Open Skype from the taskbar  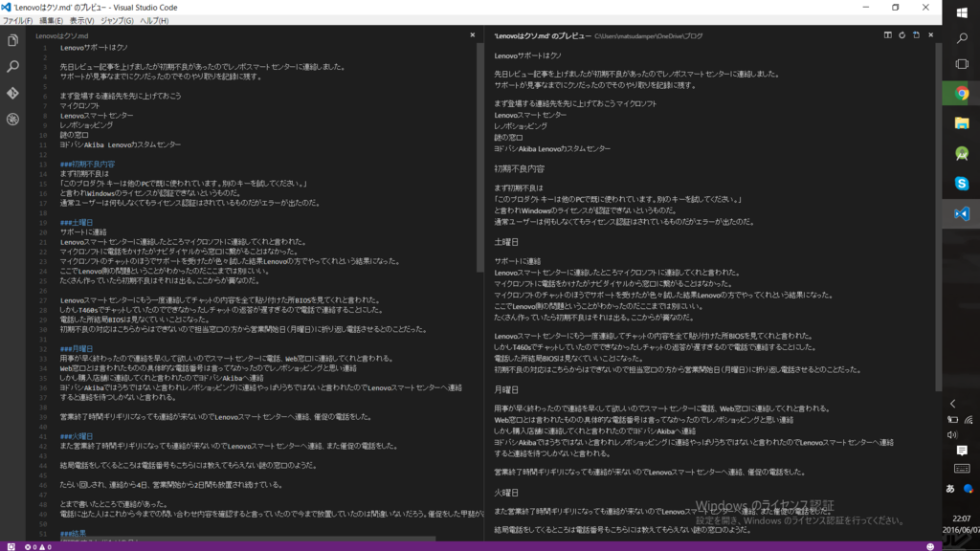coord(962,184)
